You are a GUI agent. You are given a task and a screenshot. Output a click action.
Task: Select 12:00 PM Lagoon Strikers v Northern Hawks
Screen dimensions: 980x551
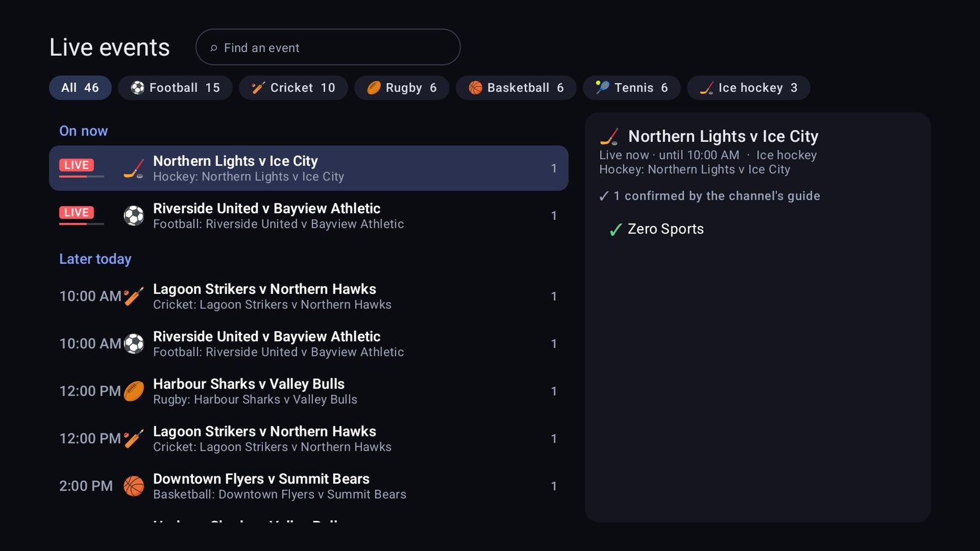309,438
